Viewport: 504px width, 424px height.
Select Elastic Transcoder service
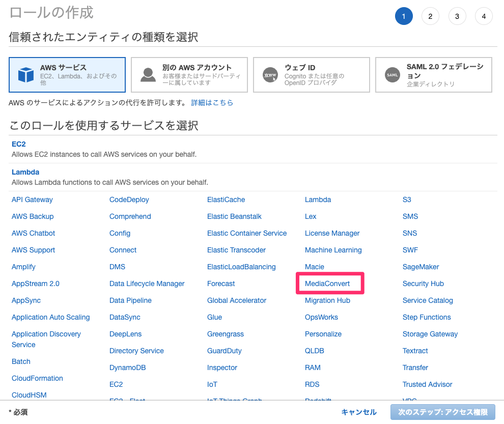[236, 250]
